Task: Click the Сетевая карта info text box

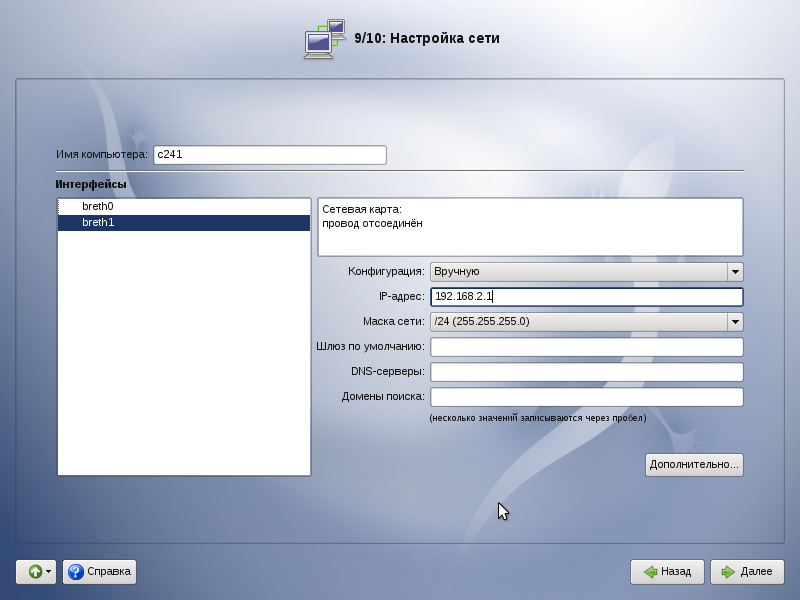Action: 530,226
